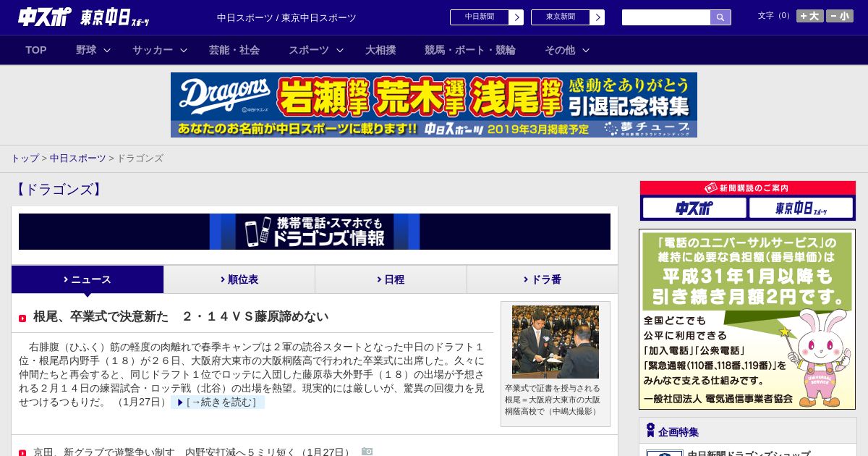
Task: Switch to the ドラ番 tab
Action: point(542,279)
